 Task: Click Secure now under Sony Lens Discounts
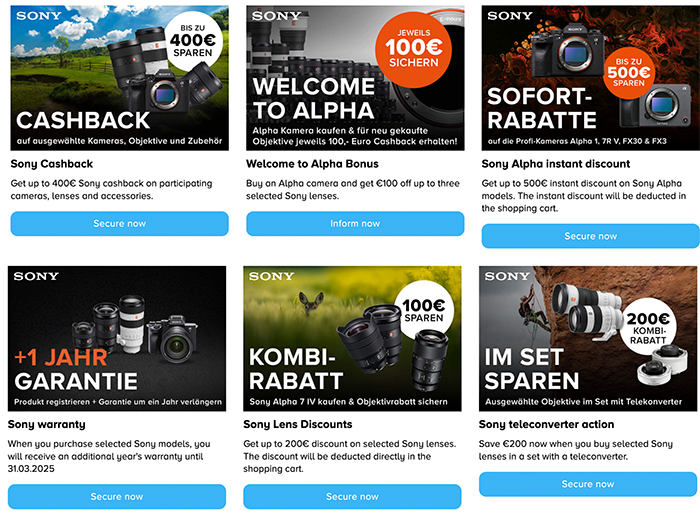tap(352, 497)
